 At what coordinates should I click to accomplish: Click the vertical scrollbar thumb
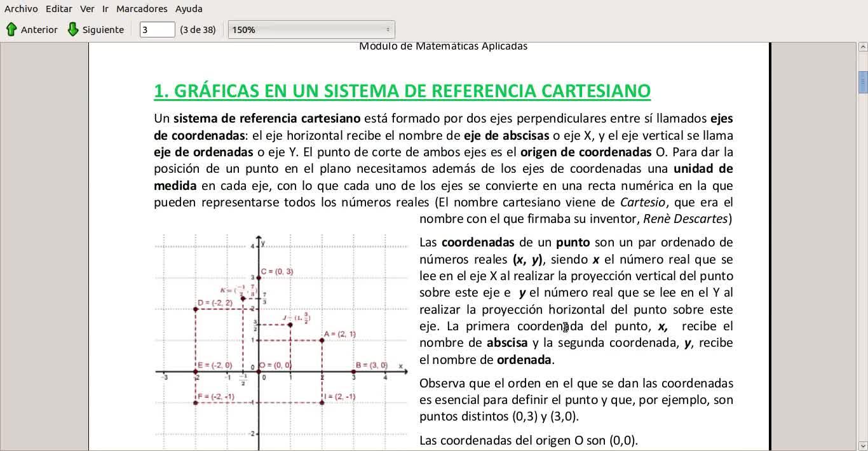pyautogui.click(x=863, y=81)
